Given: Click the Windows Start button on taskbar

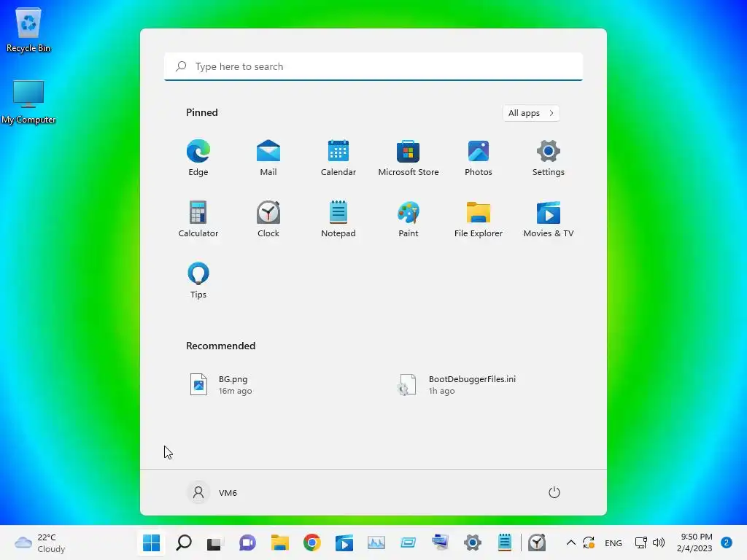Looking at the screenshot, I should 152,542.
